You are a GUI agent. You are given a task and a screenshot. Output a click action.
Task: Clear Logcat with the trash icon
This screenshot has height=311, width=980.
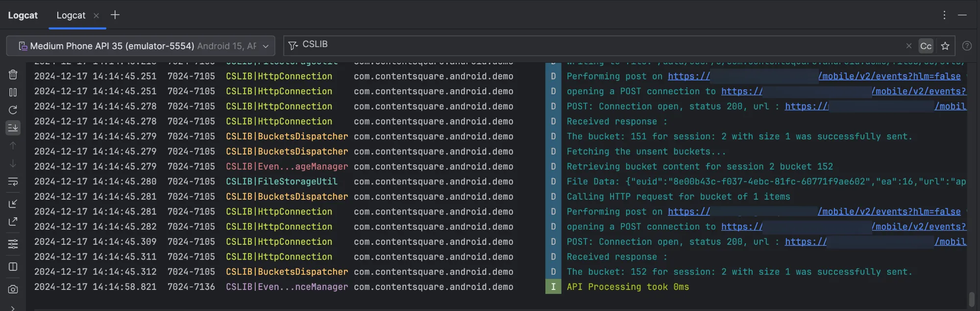point(13,75)
